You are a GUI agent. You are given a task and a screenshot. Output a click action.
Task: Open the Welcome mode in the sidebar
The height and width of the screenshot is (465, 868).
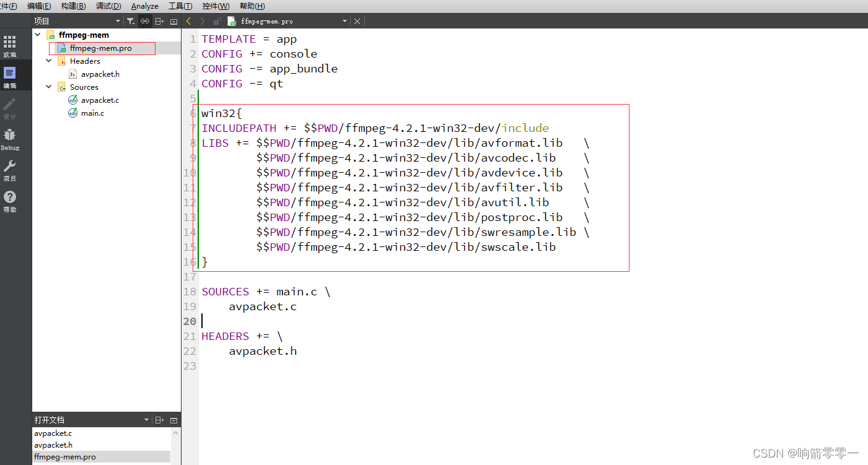tap(9, 46)
